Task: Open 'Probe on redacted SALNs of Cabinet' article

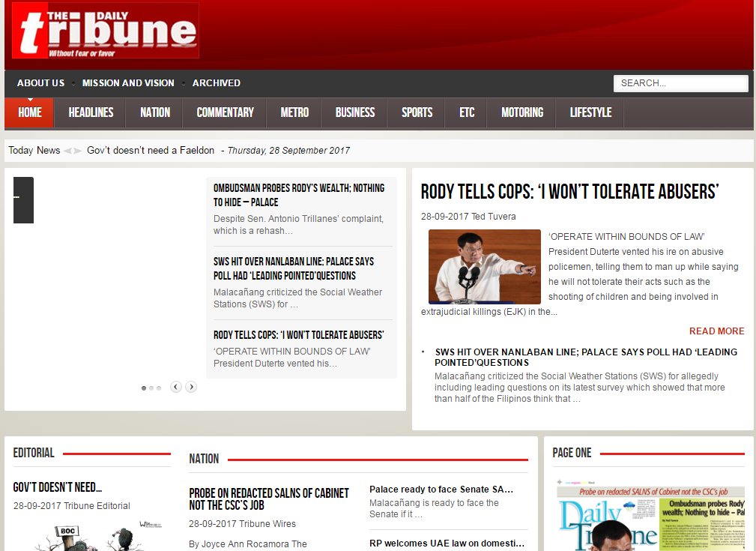Action: (x=269, y=499)
